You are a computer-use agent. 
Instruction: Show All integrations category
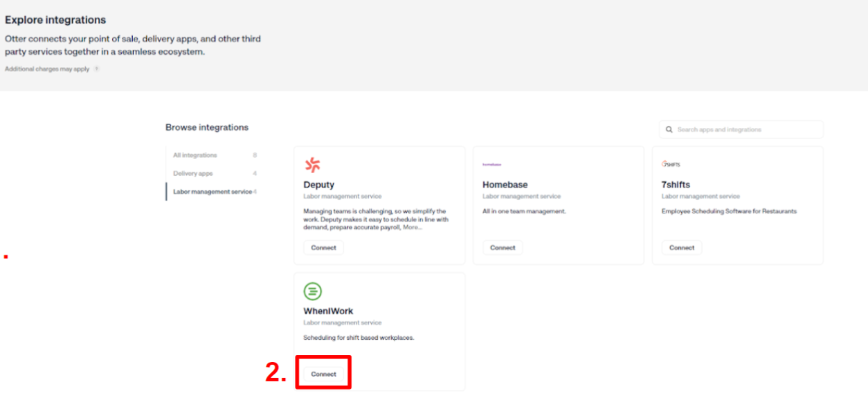215,155
